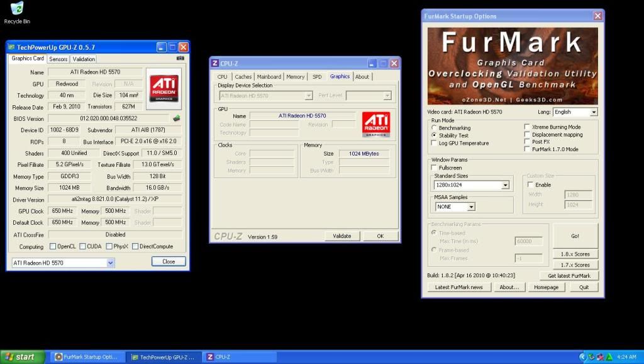Select the Stability Test radio button
Image resolution: width=644 pixels, height=364 pixels.
434,135
